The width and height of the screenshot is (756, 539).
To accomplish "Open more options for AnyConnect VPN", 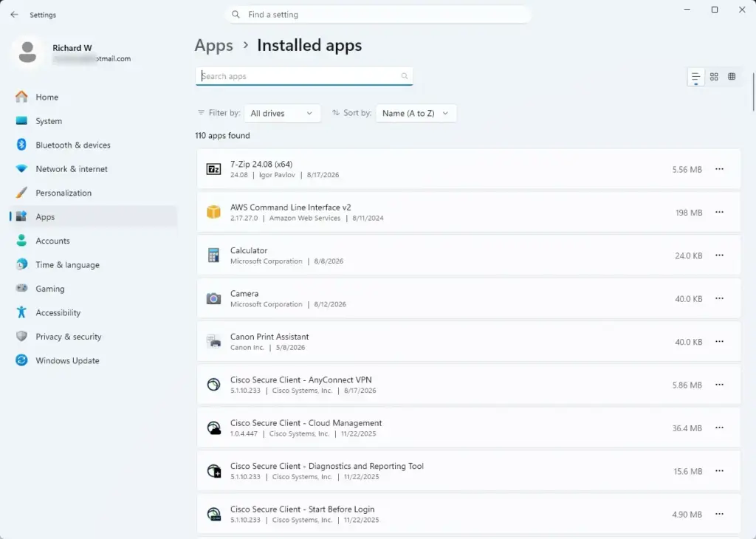I will tap(719, 385).
